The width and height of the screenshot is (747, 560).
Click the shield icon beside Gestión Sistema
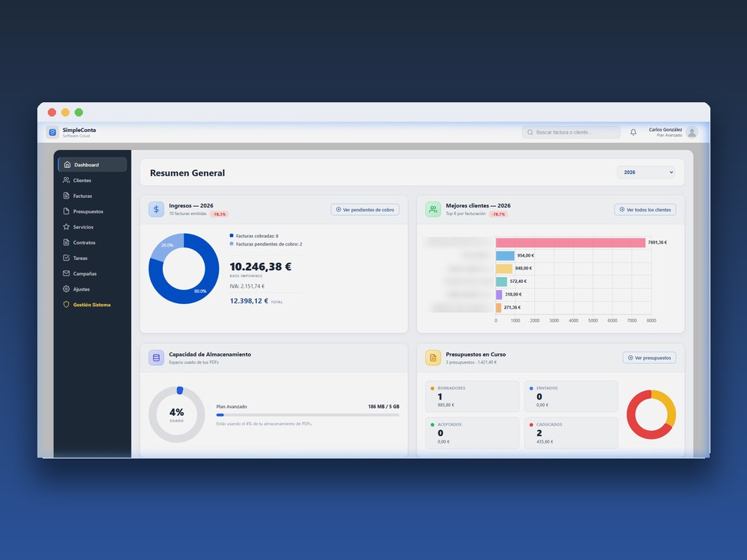66,305
